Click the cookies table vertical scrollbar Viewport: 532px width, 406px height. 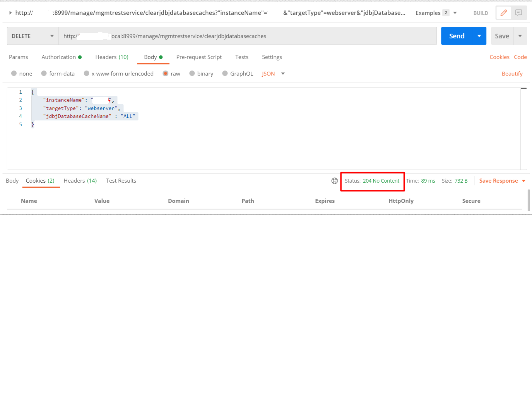point(529,200)
